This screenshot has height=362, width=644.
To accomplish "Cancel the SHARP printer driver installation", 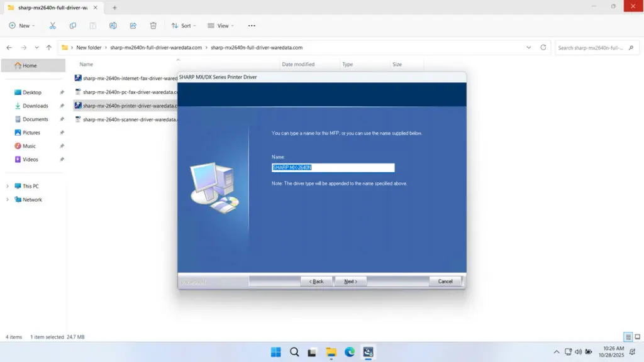I will click(445, 281).
